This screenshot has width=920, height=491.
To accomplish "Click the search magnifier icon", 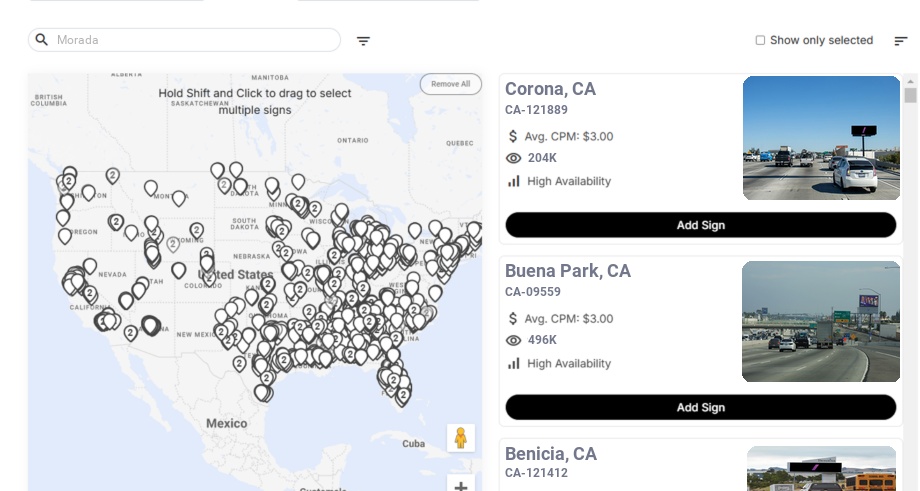I will [42, 40].
